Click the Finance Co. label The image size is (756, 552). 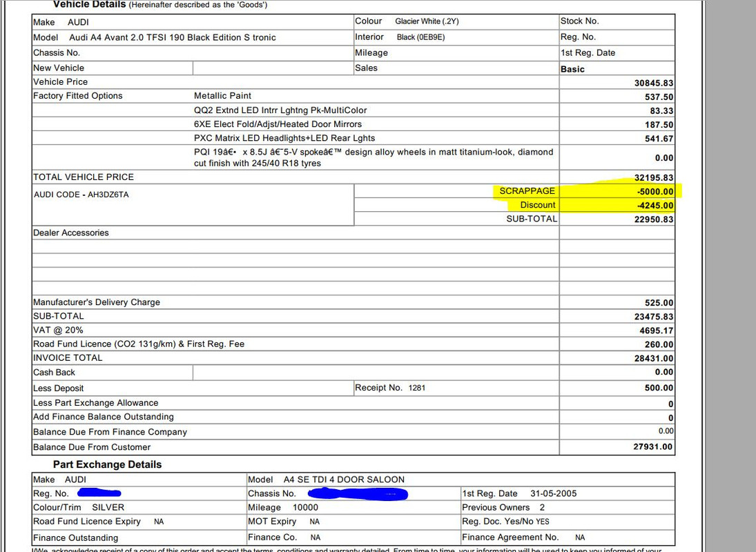point(273,537)
